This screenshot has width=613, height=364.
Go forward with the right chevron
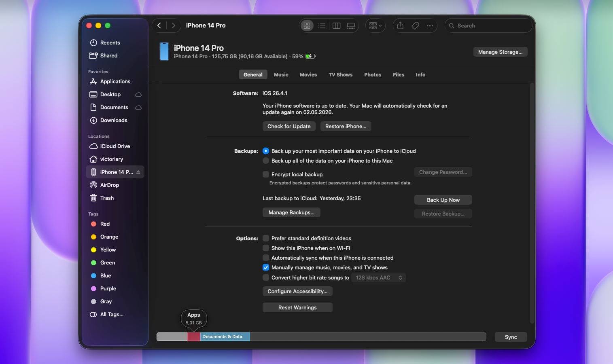click(174, 25)
